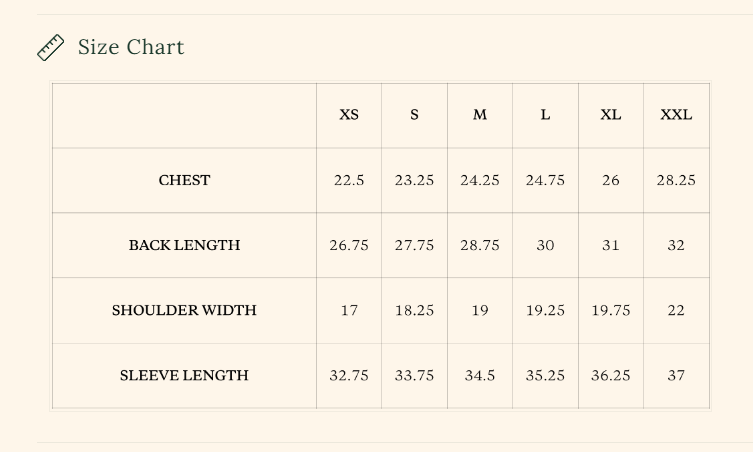Click the SLEEVE LENGTH row label
Viewport: 753px width, 452px height.
coord(184,376)
